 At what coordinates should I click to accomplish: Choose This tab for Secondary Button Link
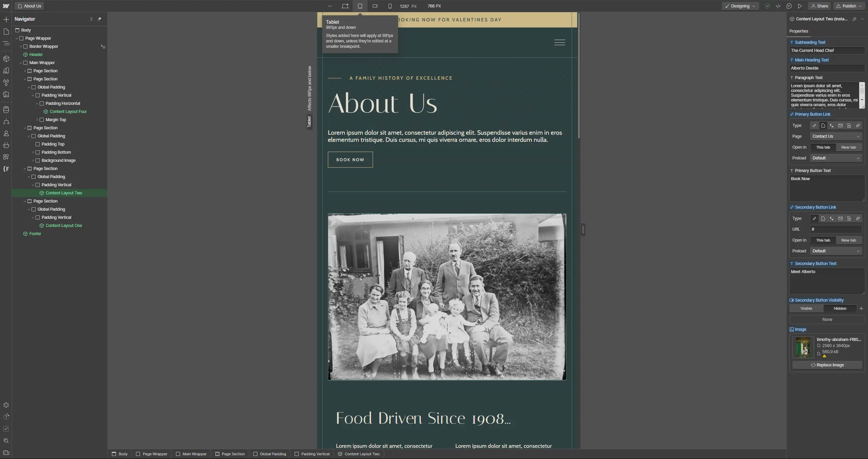[x=823, y=240]
